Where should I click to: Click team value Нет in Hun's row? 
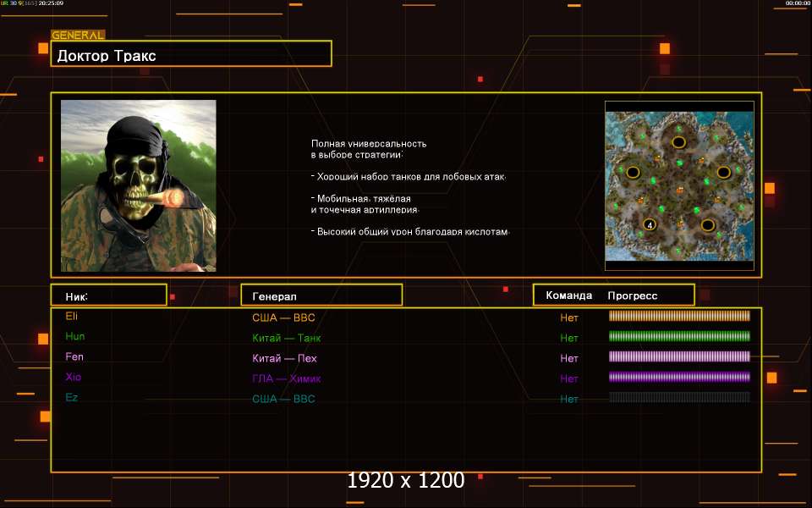569,338
